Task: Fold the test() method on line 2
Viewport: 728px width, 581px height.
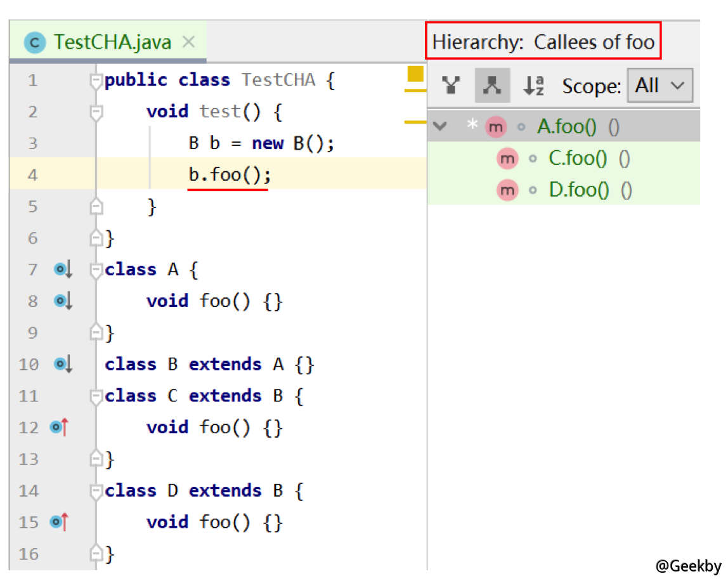Action: 96,113
